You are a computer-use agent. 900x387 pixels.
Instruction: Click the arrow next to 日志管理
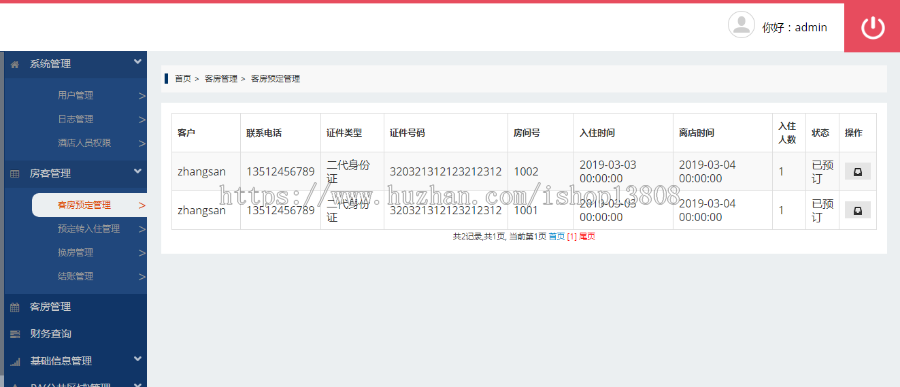pyautogui.click(x=142, y=120)
